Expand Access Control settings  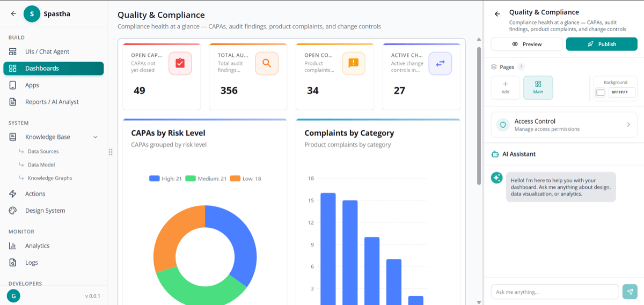[564, 125]
